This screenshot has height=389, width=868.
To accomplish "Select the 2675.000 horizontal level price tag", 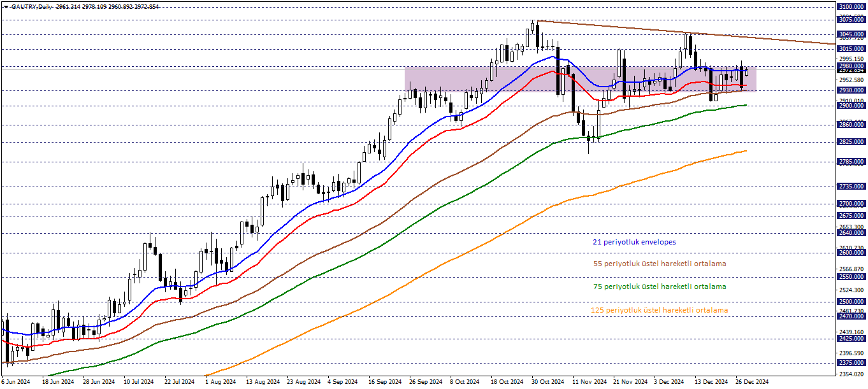I will click(x=851, y=216).
